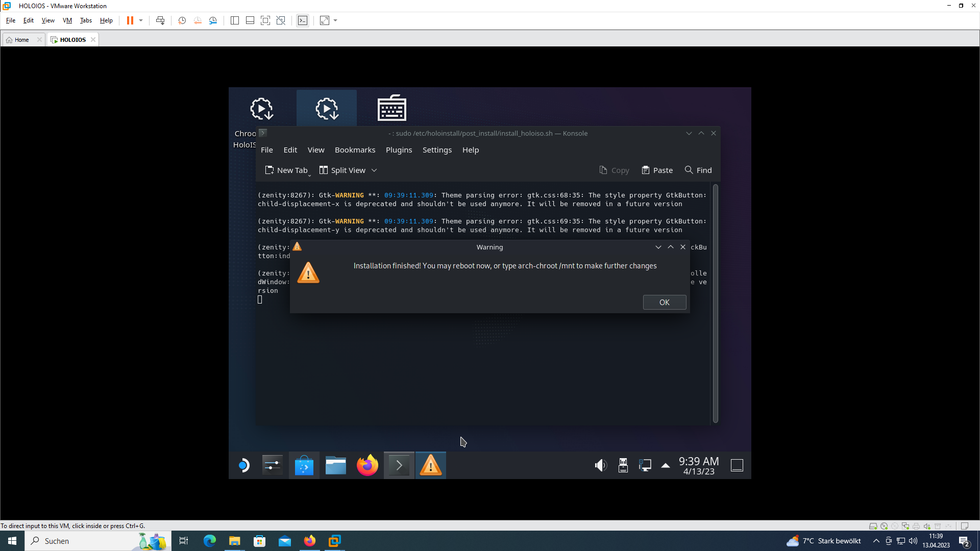Enter full screen mode for the VM
The image size is (980, 551).
coord(265,20)
